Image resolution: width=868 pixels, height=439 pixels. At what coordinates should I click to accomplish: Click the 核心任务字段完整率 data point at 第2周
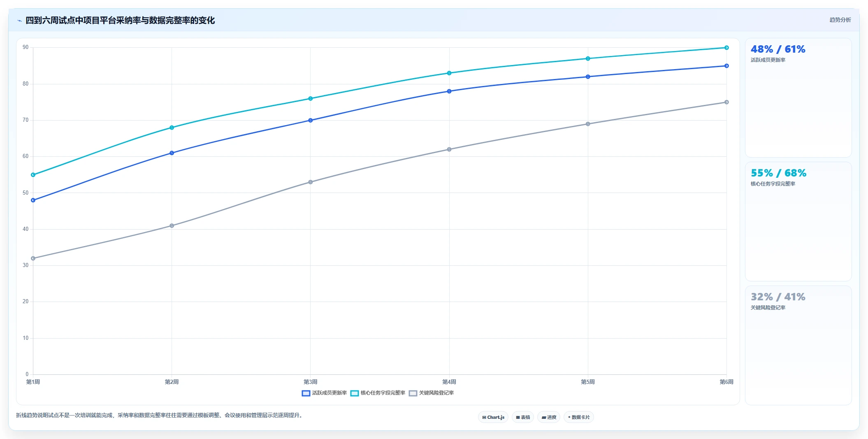pos(172,128)
